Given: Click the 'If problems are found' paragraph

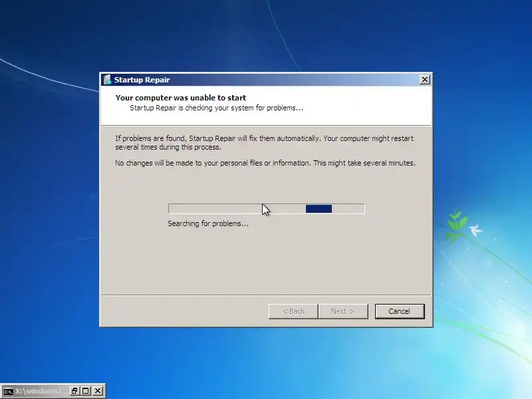Looking at the screenshot, I should click(264, 142).
